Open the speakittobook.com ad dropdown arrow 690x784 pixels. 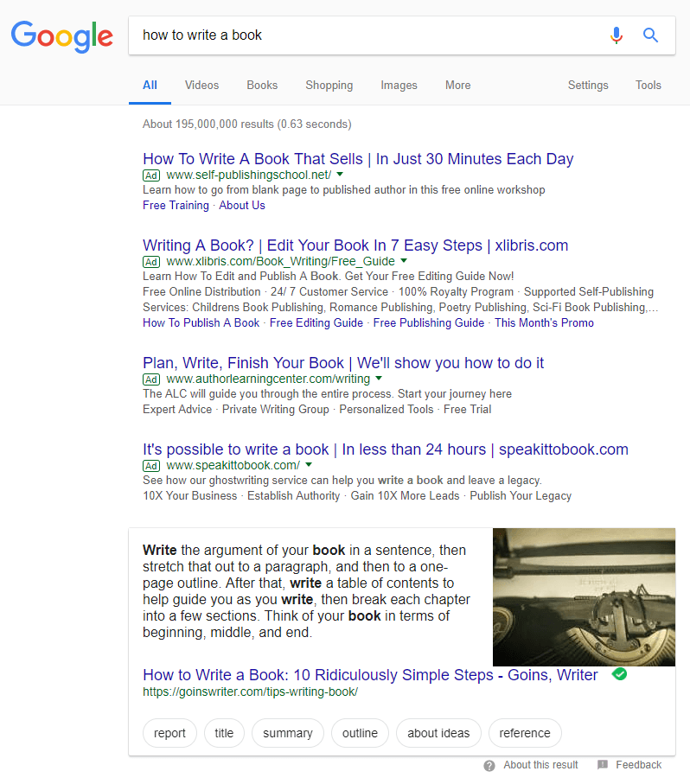[309, 465]
